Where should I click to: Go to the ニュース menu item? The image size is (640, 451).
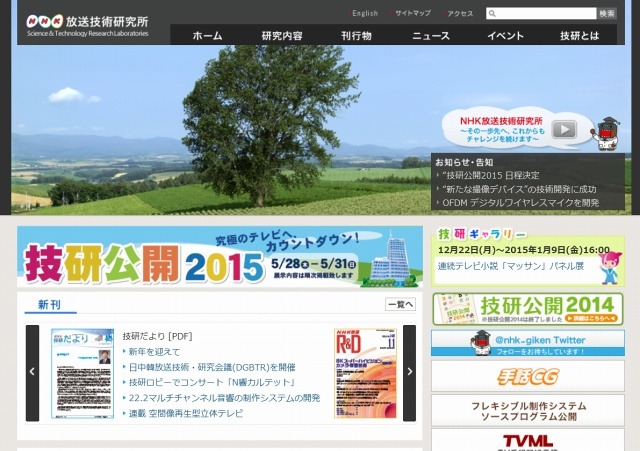pyautogui.click(x=431, y=36)
